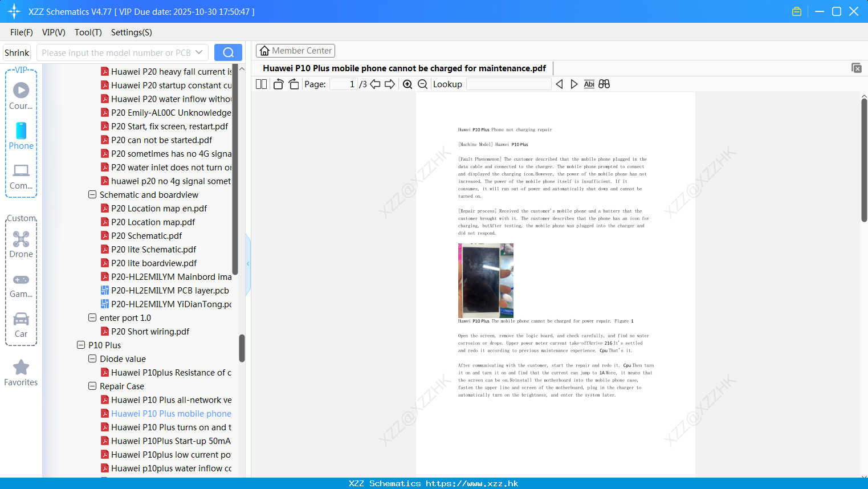
Task: Open Huawei P10plus low current file
Action: tap(171, 454)
